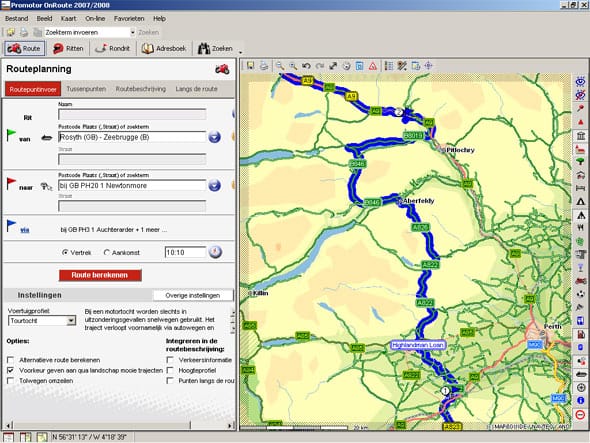Image resolution: width=590 pixels, height=443 pixels.
Task: Click the Ritten toolbar button
Action: click(68, 49)
